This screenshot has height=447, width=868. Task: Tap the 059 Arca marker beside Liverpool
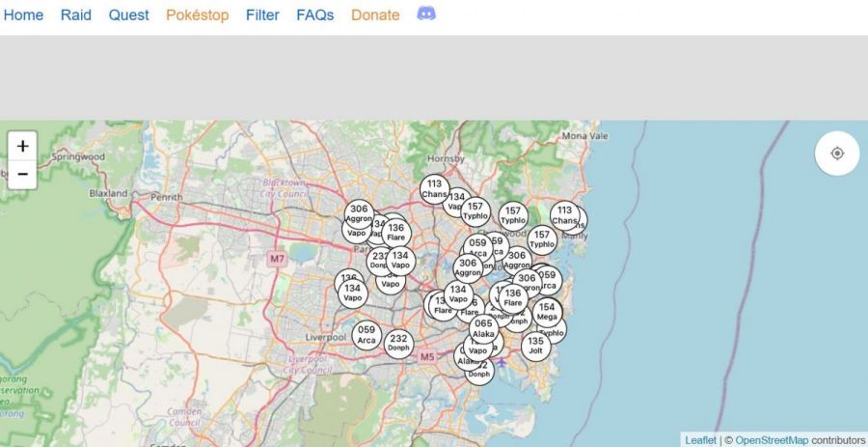(366, 335)
